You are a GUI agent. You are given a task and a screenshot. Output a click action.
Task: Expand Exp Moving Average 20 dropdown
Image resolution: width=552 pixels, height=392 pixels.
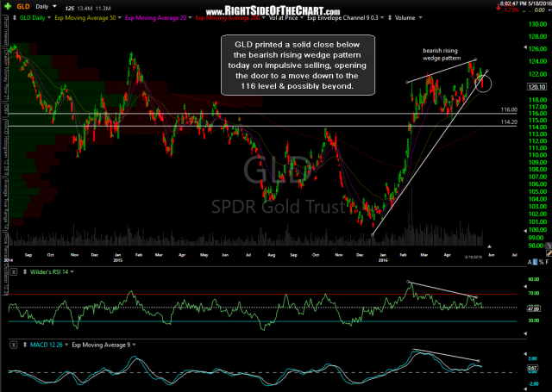(x=190, y=17)
